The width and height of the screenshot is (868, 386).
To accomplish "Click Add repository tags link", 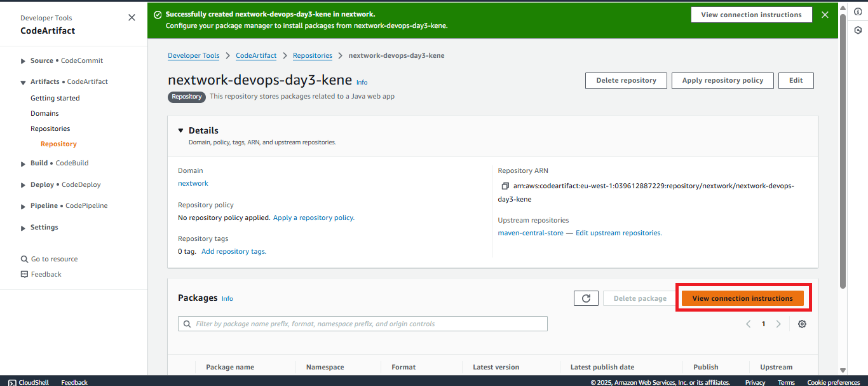I will coord(234,251).
